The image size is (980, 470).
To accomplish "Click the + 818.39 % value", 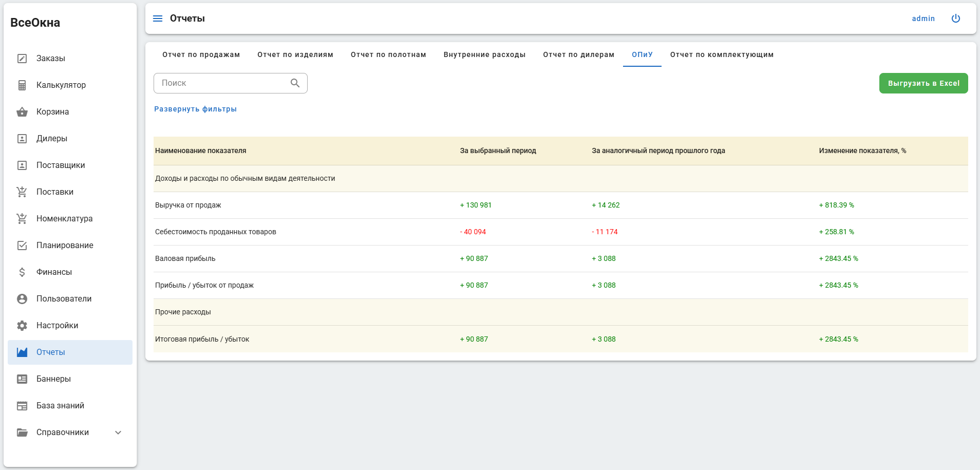I will coord(836,205).
